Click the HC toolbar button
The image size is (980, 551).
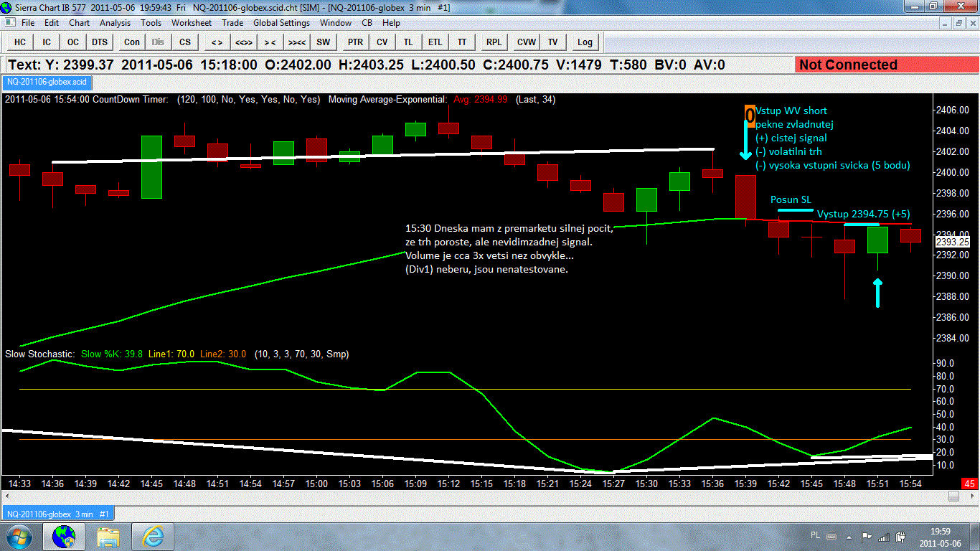tap(20, 42)
